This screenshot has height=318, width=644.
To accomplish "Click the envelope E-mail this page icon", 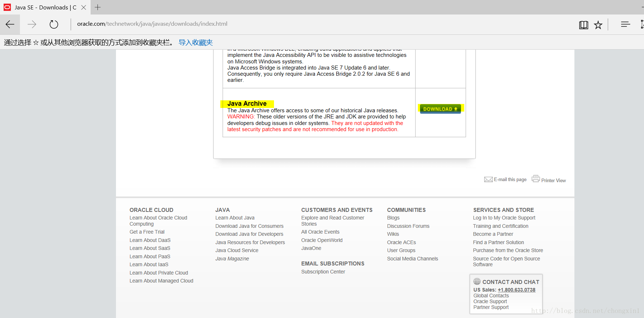I will click(x=488, y=179).
